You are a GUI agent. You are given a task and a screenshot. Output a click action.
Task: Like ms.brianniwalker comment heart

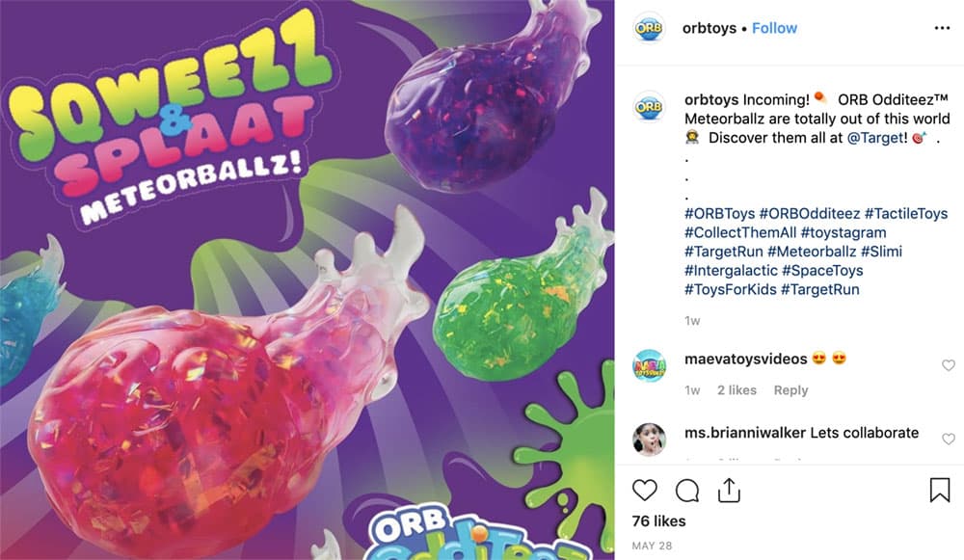(x=948, y=439)
